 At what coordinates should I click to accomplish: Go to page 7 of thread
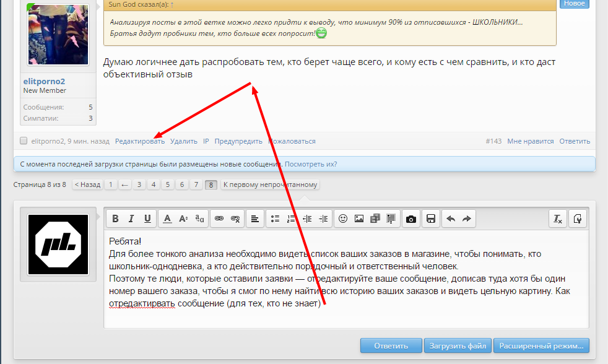[x=196, y=184]
